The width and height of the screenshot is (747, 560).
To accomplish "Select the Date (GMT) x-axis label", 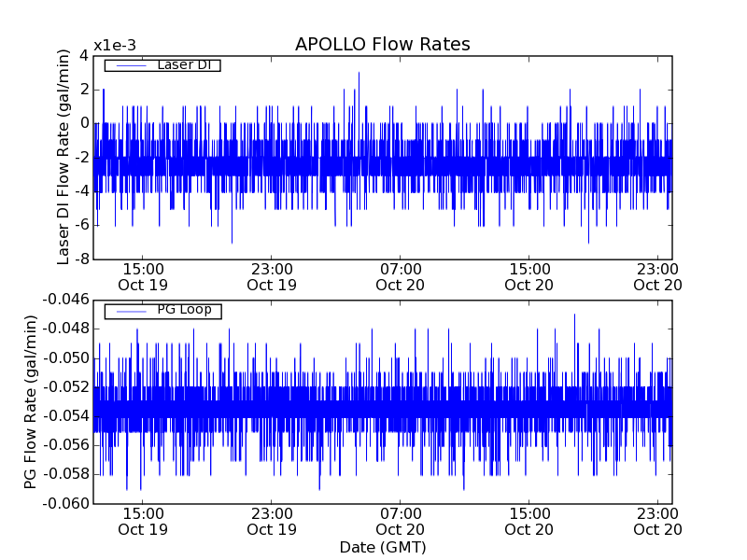I will (x=382, y=547).
